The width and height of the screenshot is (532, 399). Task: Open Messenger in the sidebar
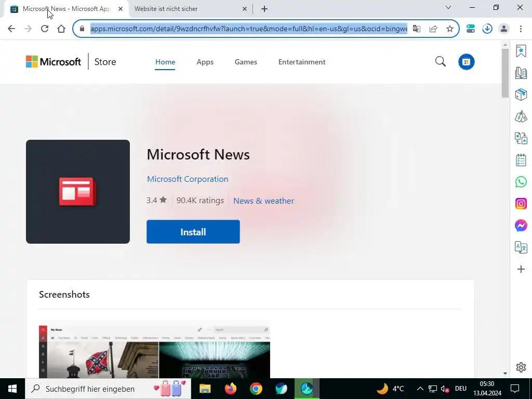coord(521,225)
